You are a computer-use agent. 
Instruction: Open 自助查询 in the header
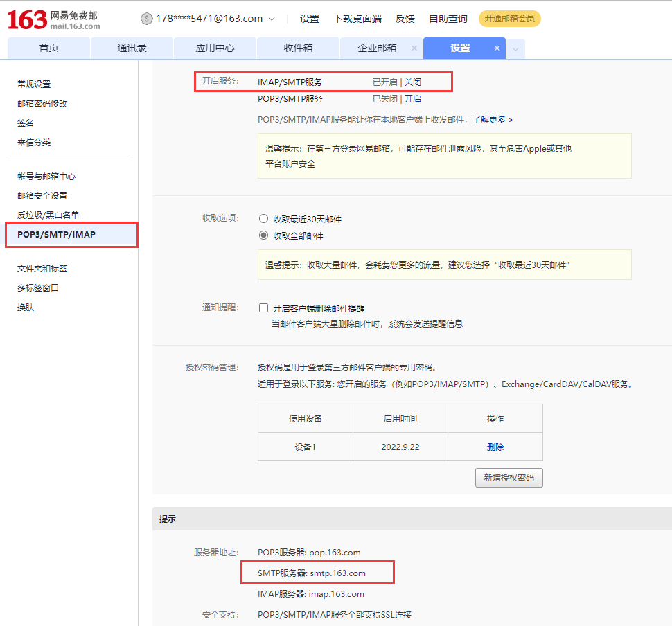click(x=448, y=19)
